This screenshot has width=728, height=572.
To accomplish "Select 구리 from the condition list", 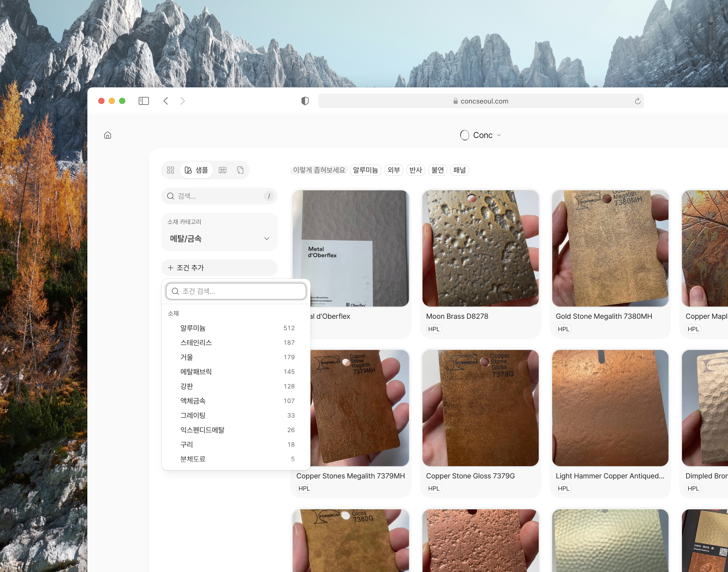I will pyautogui.click(x=236, y=444).
